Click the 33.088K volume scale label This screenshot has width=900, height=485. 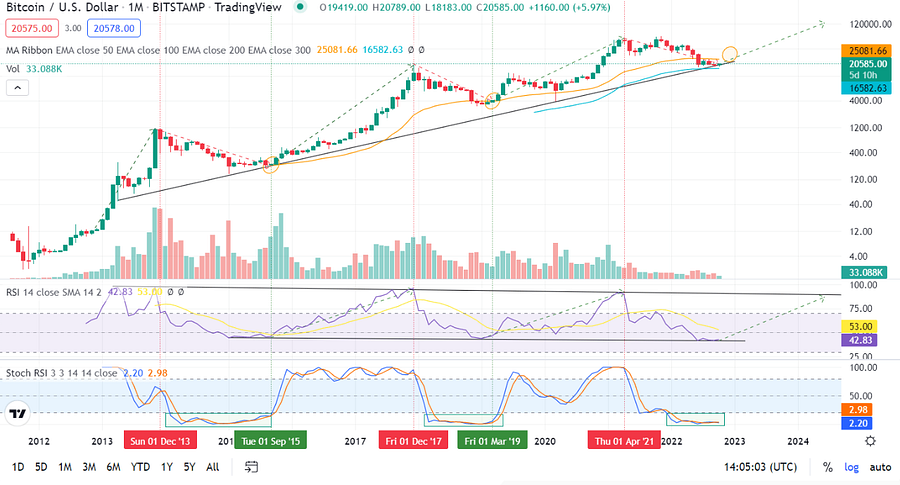click(x=866, y=273)
